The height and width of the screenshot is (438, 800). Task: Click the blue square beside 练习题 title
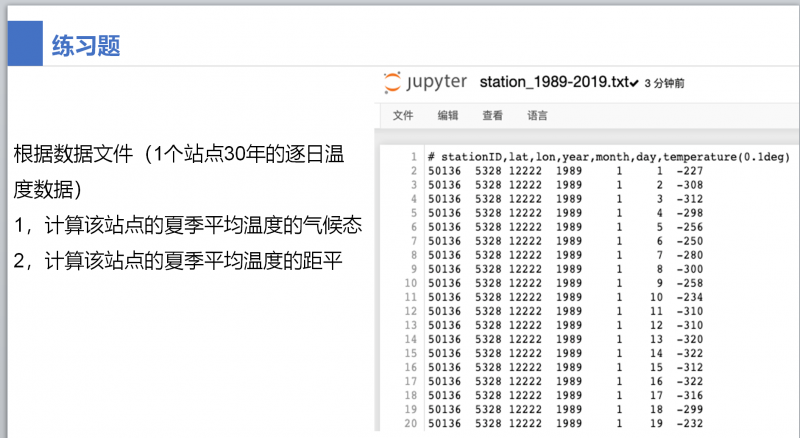tap(21, 45)
